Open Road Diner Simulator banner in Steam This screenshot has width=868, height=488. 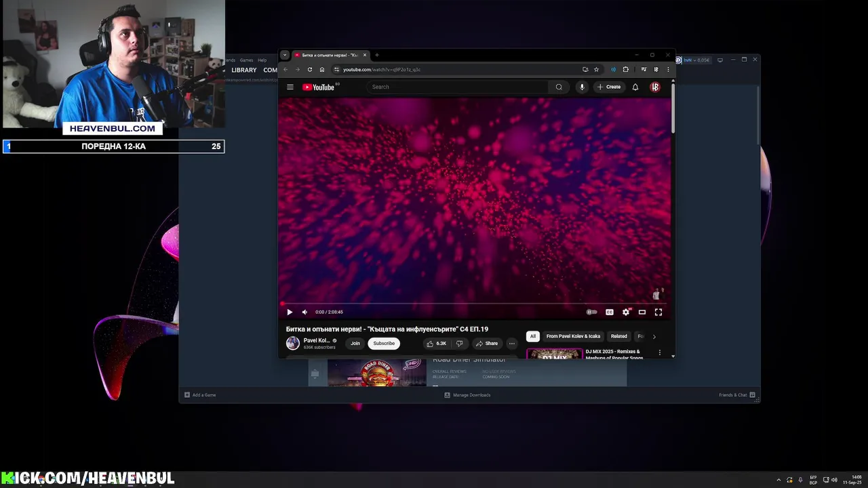coord(377,372)
